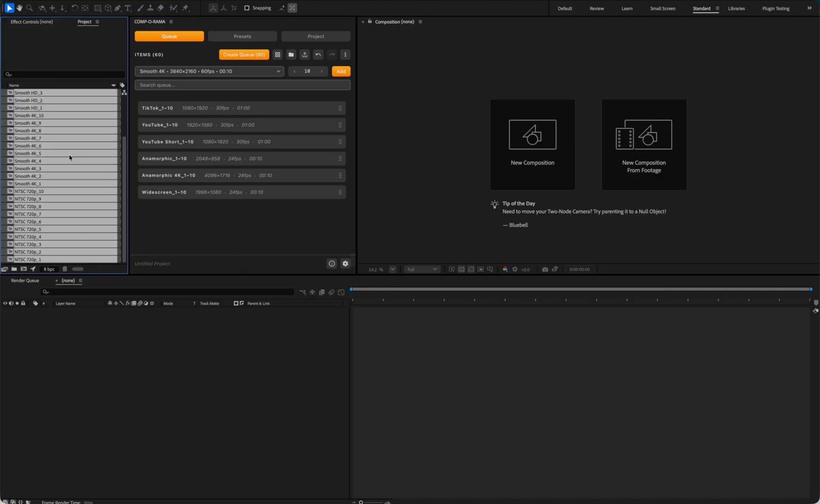Toggle the transparency grid in viewer
Viewport: 820px width, 504px height.
pyautogui.click(x=461, y=270)
